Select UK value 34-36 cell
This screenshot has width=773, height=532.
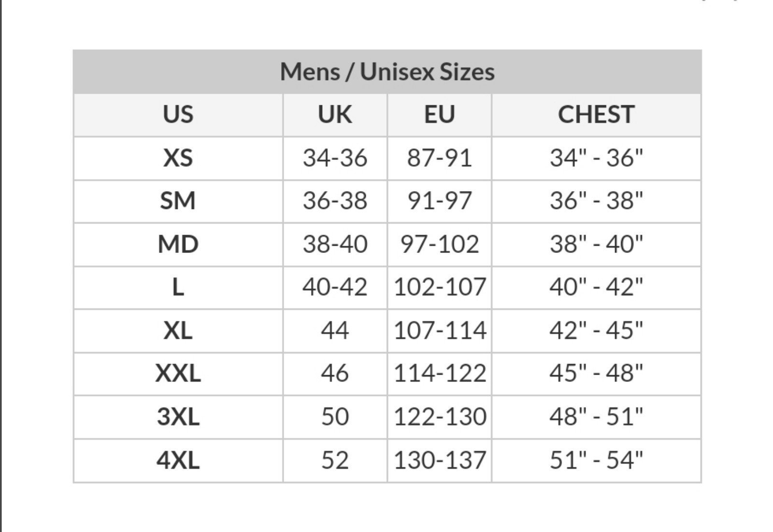tap(335, 158)
